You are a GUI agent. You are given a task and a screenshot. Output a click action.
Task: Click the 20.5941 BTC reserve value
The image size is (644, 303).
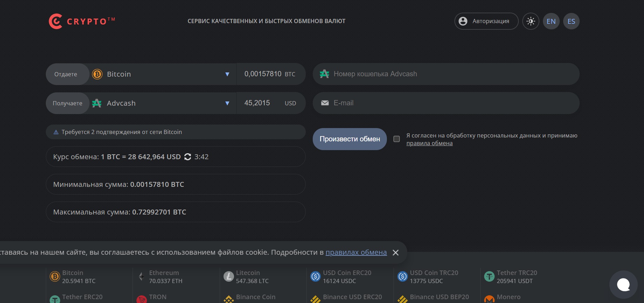(79, 281)
